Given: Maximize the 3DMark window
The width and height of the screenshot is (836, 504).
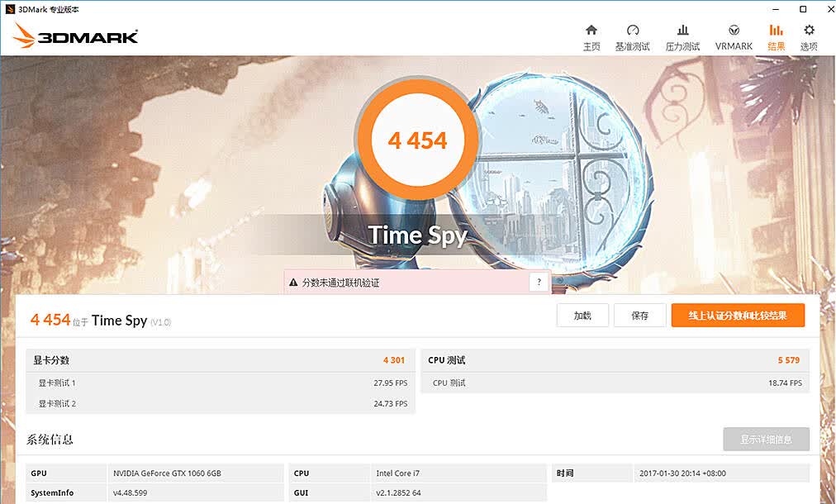Looking at the screenshot, I should tap(803, 9).
